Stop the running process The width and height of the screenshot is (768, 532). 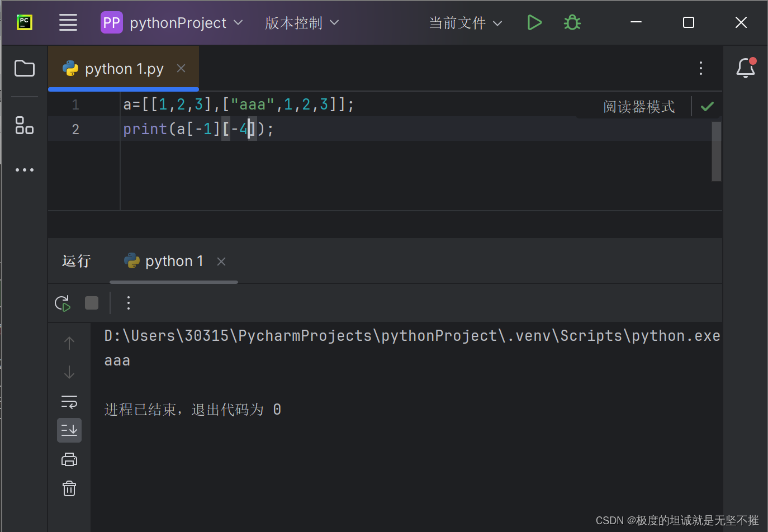91,303
